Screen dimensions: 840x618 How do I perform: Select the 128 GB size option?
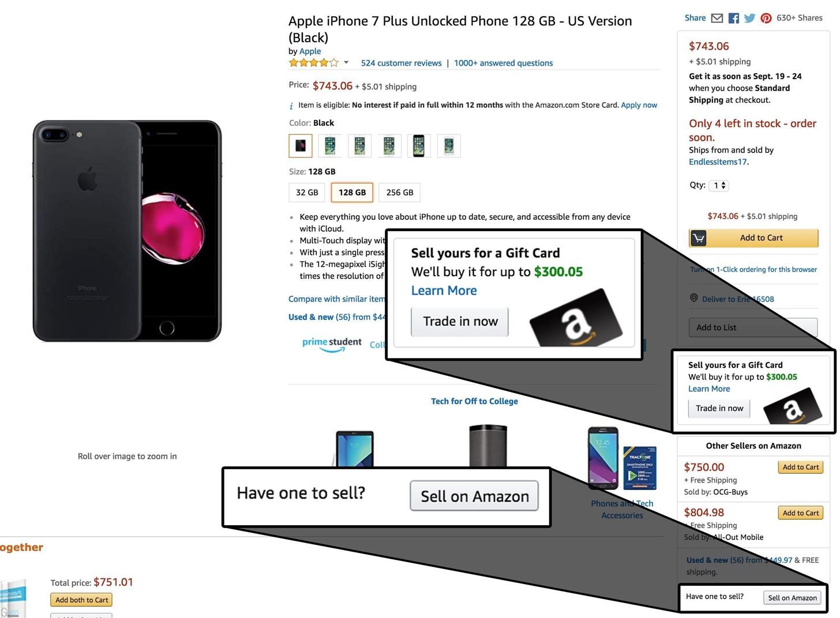352,193
